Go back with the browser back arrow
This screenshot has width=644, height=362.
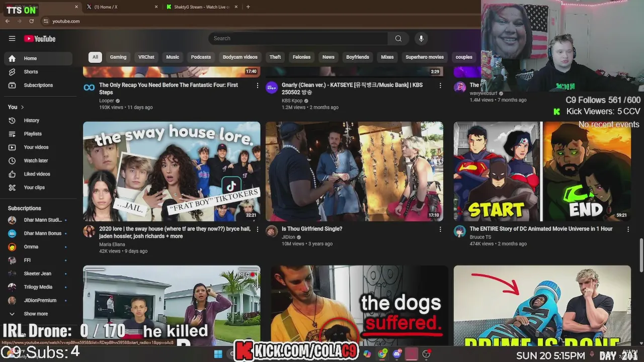[x=8, y=21]
